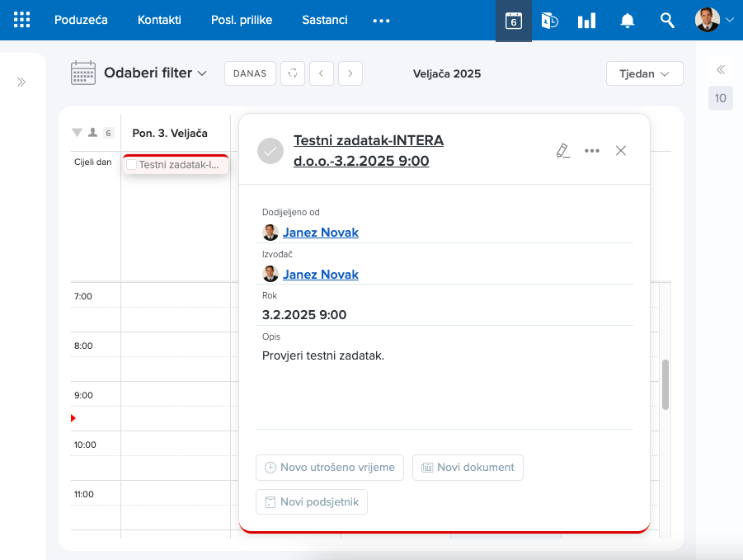
Task: Open the calendar icon in top bar
Action: (513, 21)
